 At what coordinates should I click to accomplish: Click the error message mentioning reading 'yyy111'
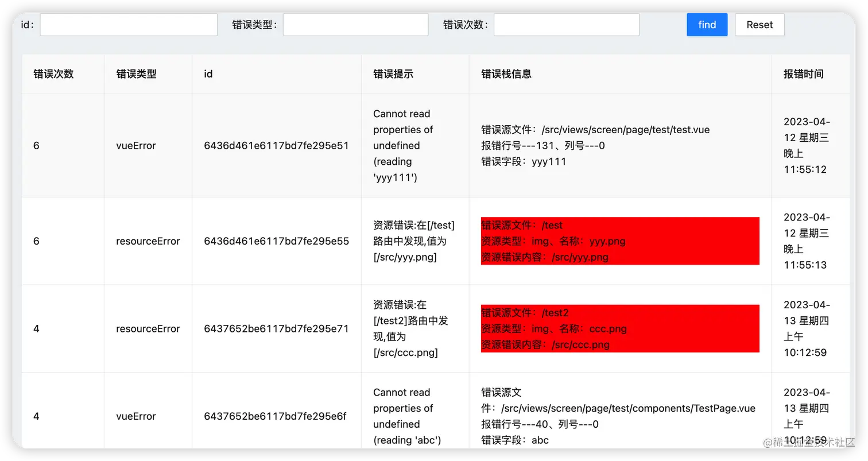tap(403, 146)
